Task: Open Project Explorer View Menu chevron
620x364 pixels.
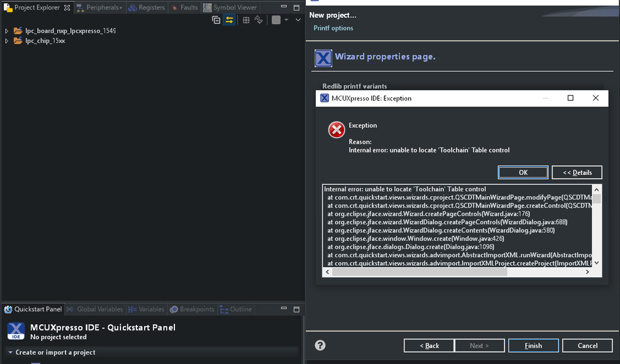Action: click(298, 20)
